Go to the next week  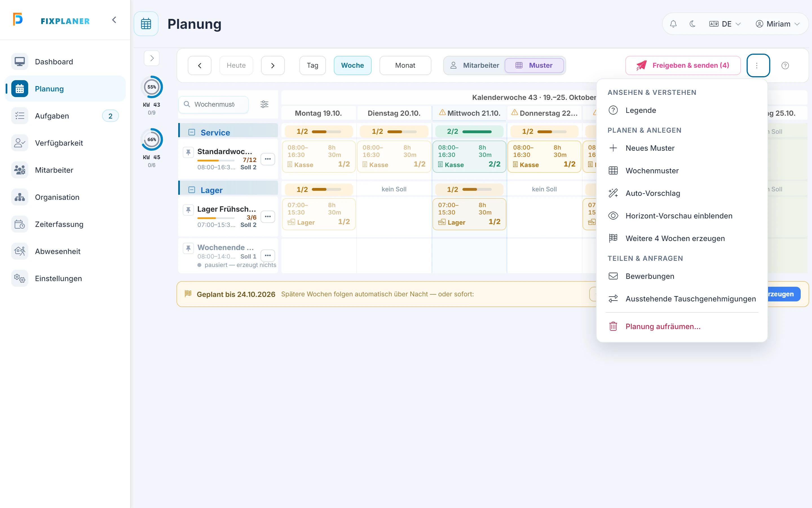(273, 65)
